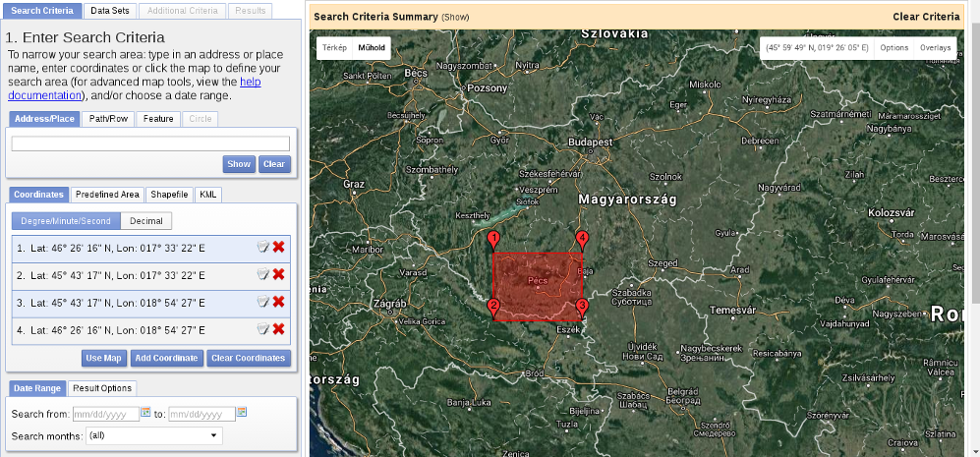
Task: Click coordinate row 3 text Lon 018° 54' 27" E
Action: pyautogui.click(x=160, y=304)
